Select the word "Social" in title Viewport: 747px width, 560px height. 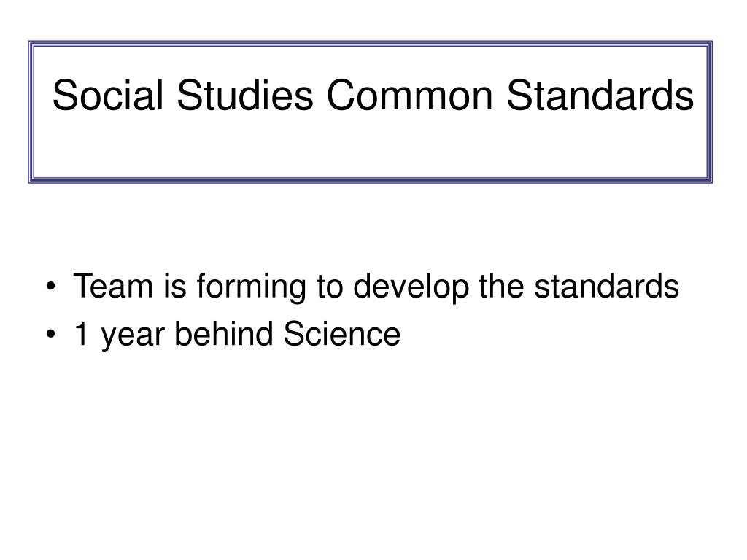tap(108, 96)
